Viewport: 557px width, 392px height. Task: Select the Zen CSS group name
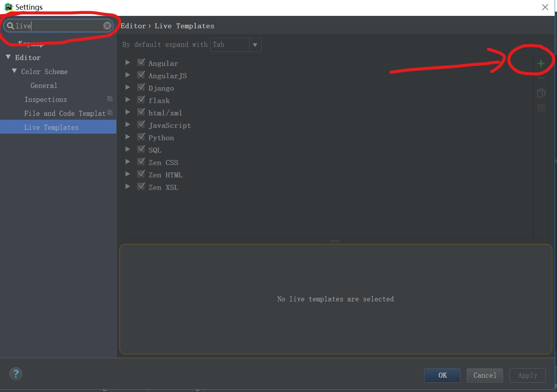(163, 163)
